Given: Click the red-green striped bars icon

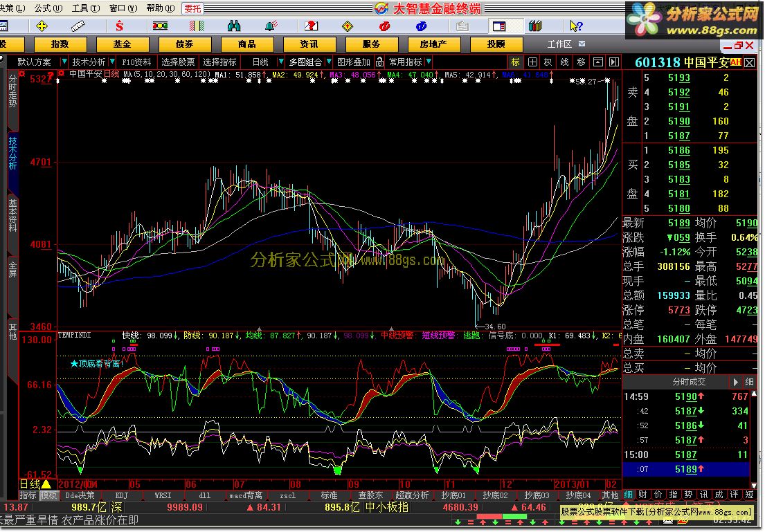Looking at the screenshot, I should pyautogui.click(x=197, y=26).
